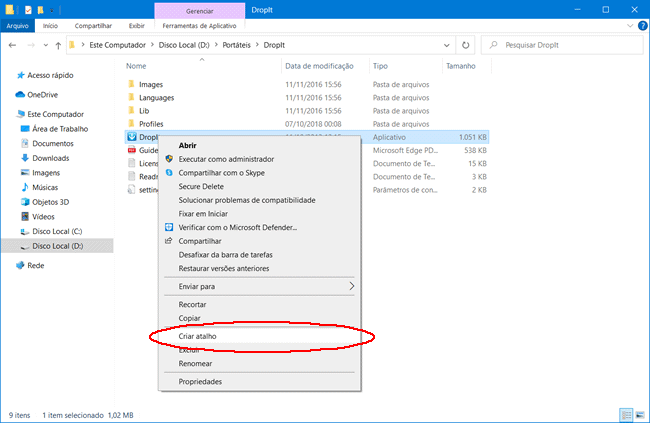Image resolution: width=650 pixels, height=423 pixels.
Task: Switch to details view in status bar
Action: pos(626,413)
